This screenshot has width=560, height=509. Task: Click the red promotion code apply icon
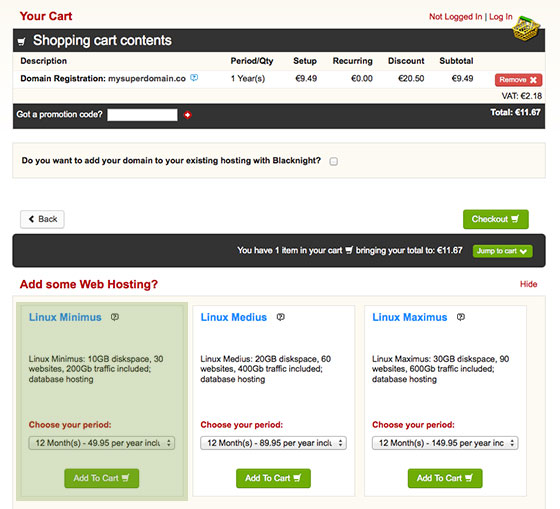tap(188, 115)
